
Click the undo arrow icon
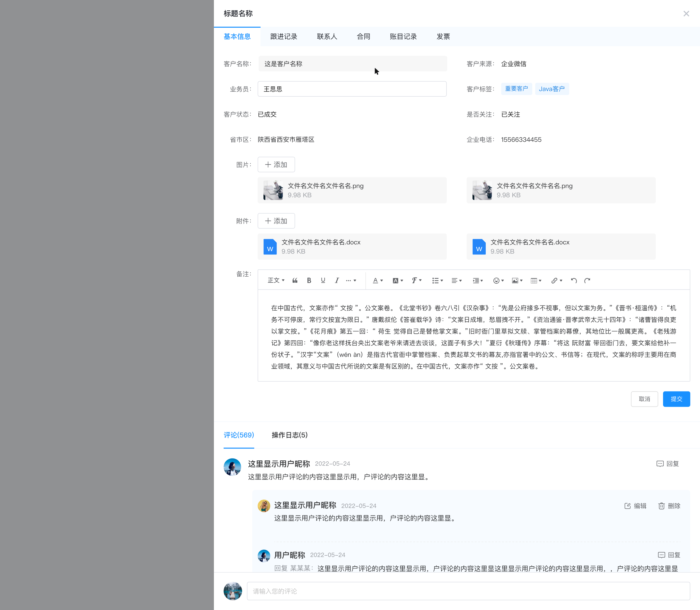click(x=574, y=280)
